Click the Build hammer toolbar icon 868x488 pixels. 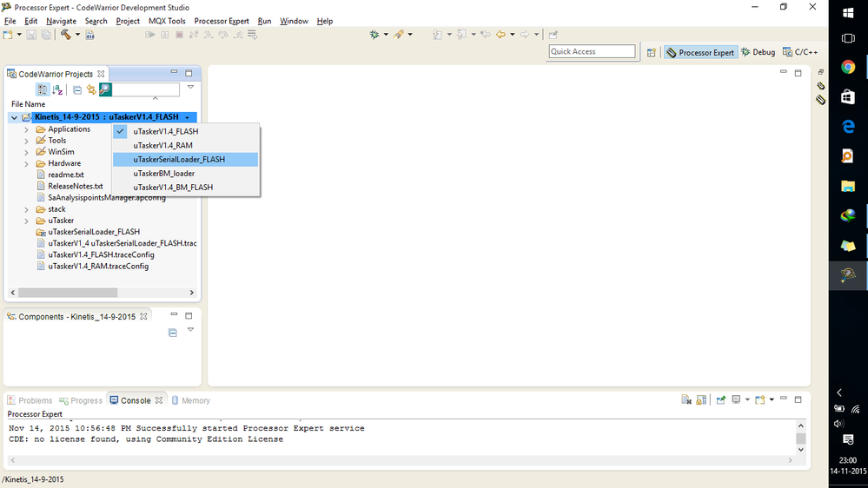pos(66,35)
